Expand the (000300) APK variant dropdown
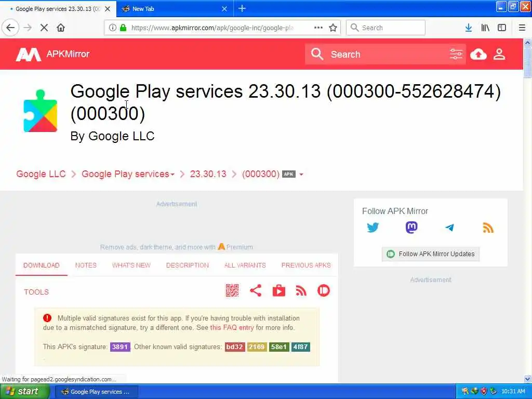Screen dimensions: 532x399 point(301,175)
